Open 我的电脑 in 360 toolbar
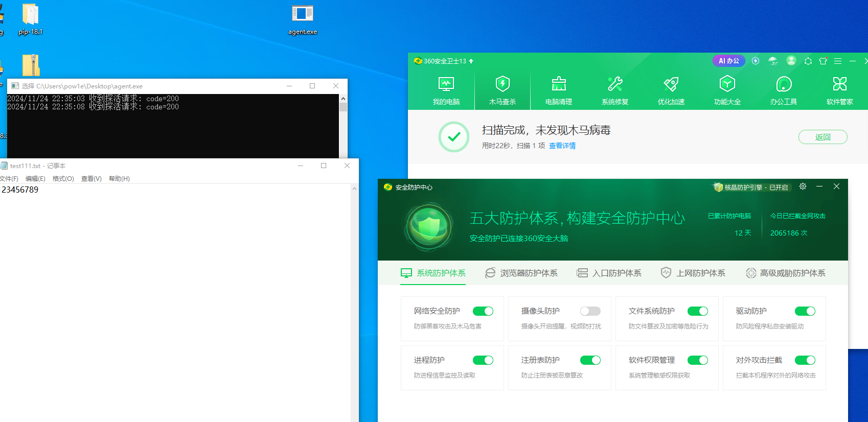The height and width of the screenshot is (422, 868). click(446, 91)
